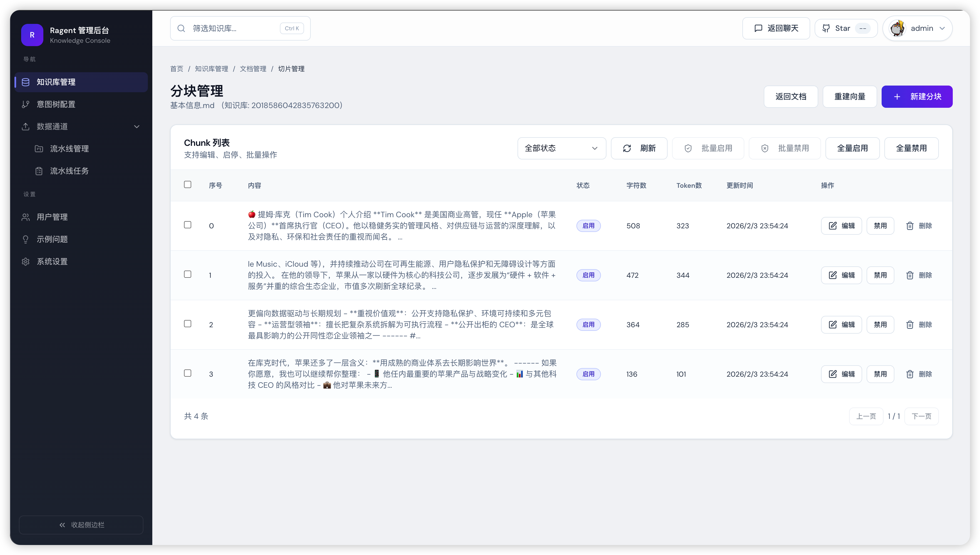Click the 新建分块 purple button
980x555 pixels.
[x=917, y=96]
